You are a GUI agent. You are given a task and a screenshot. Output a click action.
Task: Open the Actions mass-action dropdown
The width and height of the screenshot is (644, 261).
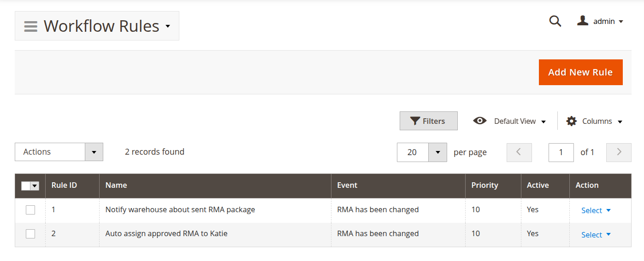click(59, 152)
